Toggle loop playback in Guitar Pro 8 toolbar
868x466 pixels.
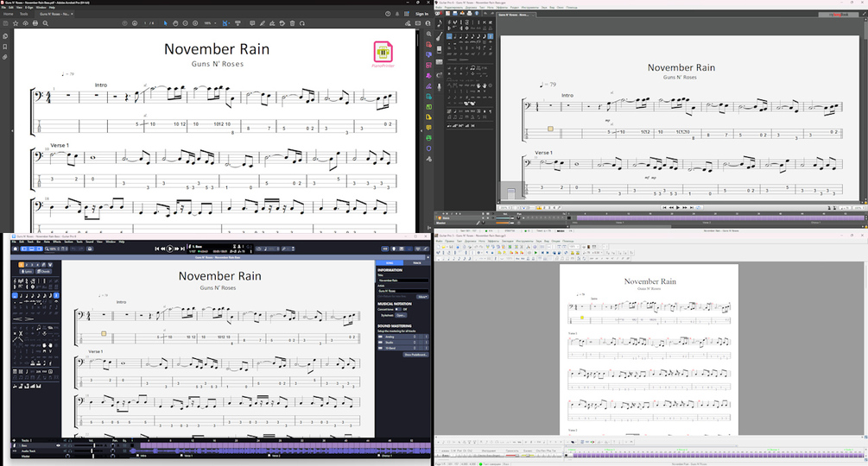pos(258,249)
